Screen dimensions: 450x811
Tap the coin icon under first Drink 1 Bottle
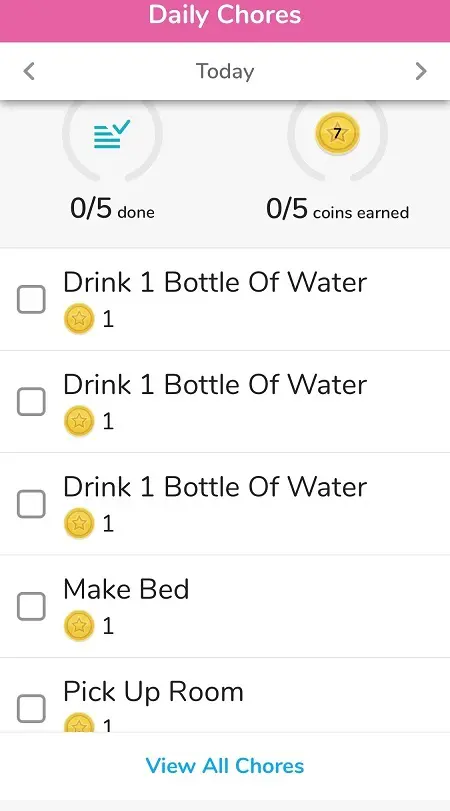79,319
